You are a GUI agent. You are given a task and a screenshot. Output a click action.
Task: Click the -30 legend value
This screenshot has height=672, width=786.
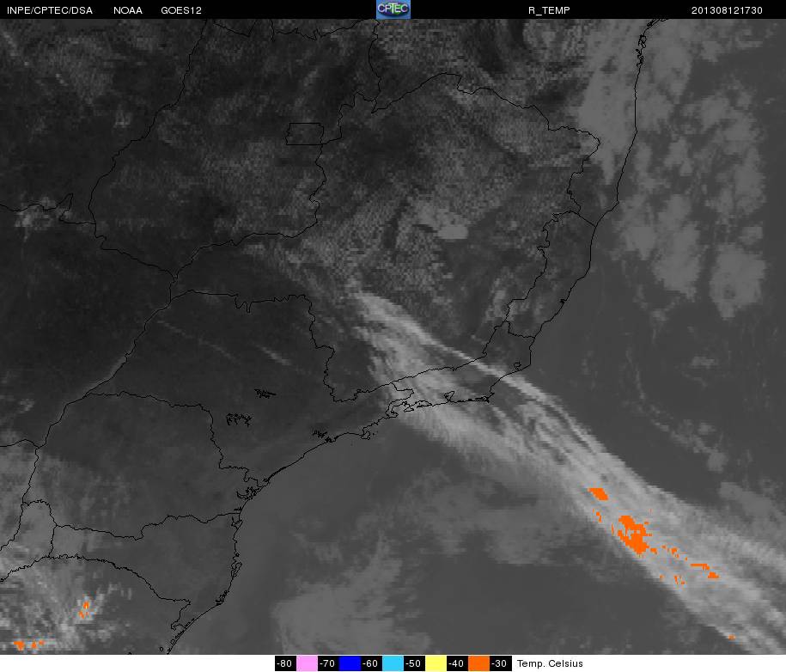[x=500, y=663]
